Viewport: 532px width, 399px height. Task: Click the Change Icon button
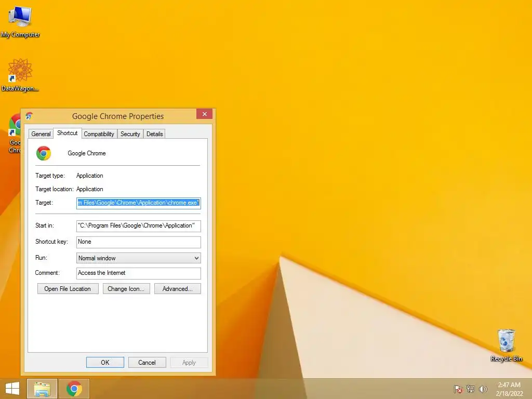(126, 289)
